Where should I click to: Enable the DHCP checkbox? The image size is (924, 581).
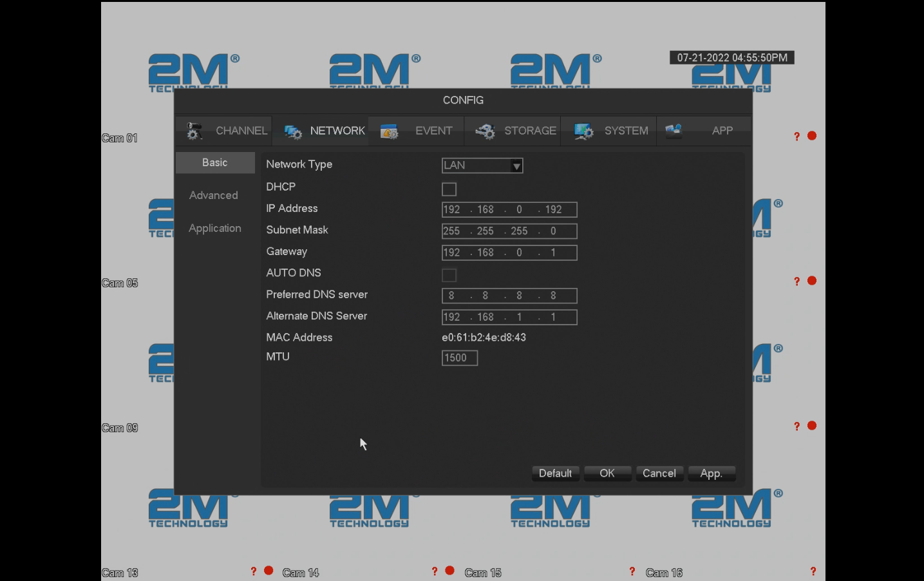[449, 189]
